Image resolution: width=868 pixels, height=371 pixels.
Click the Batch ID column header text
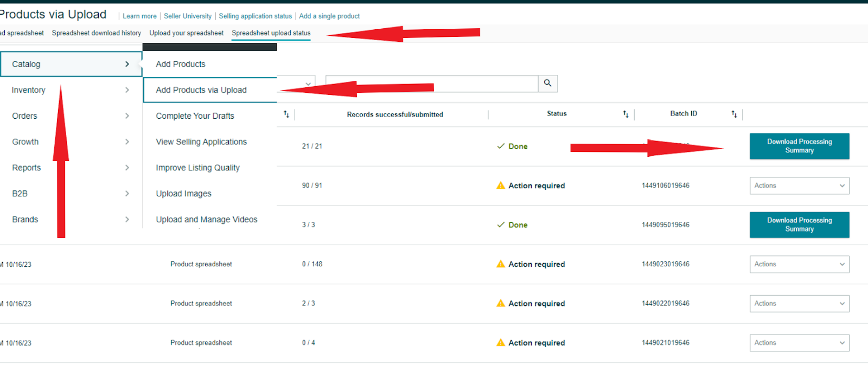coord(684,114)
